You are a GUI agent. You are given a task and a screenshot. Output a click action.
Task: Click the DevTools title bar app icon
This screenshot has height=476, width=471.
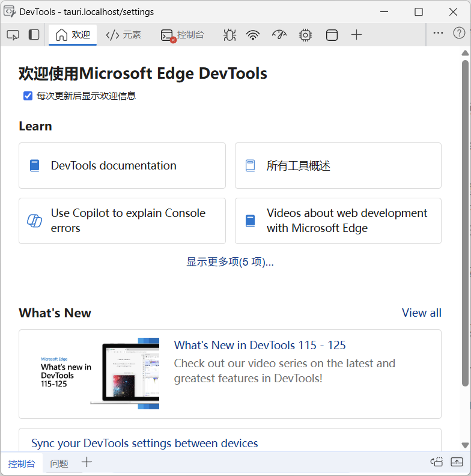10,11
